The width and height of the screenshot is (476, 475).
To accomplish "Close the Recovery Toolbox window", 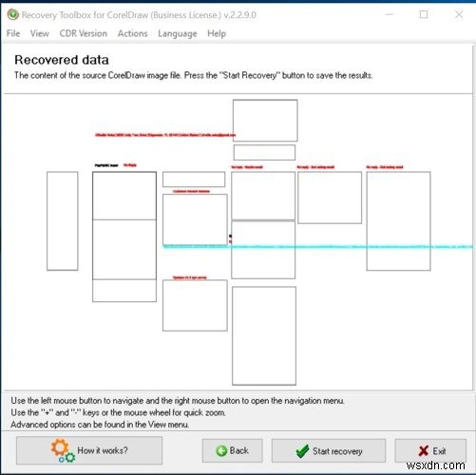I will 459,14.
